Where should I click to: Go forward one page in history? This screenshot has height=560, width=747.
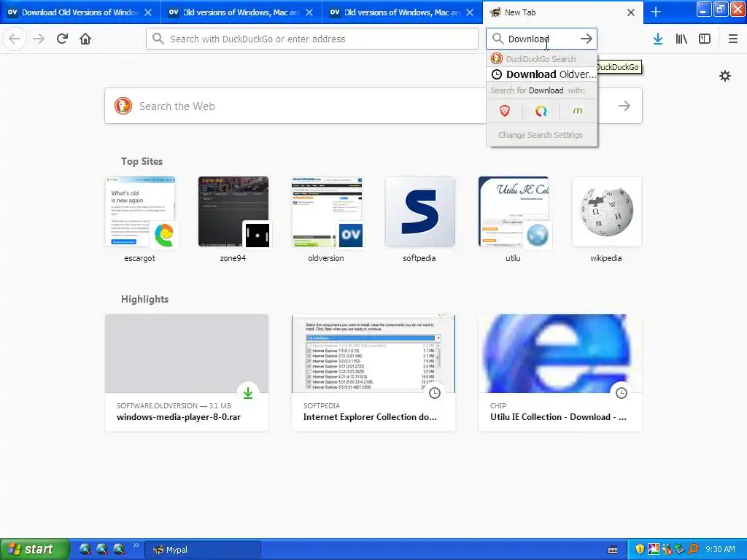(39, 39)
